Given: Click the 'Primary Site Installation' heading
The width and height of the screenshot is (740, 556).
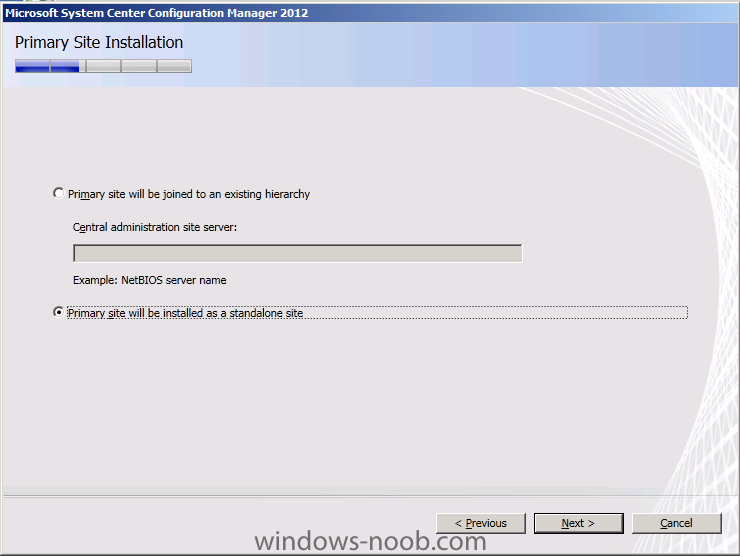Looking at the screenshot, I should pos(99,42).
